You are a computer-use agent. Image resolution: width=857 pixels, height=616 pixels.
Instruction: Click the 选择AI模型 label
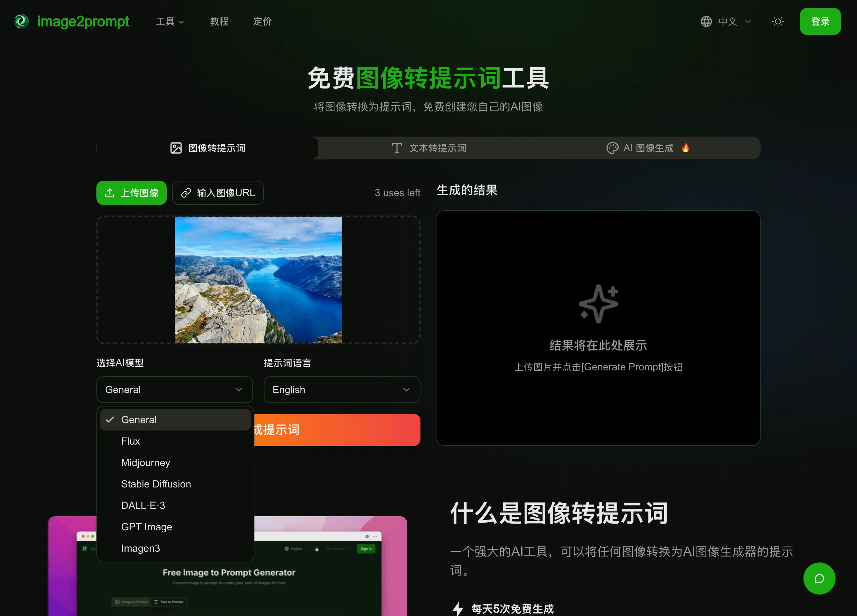[x=120, y=363]
